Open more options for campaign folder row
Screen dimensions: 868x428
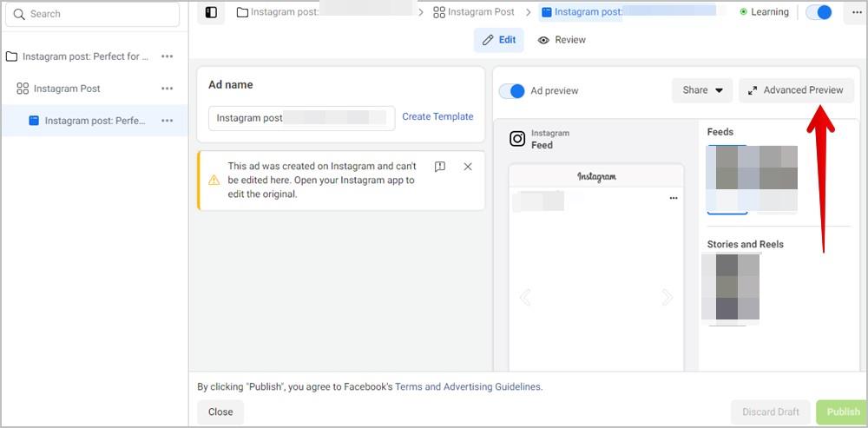click(x=168, y=56)
